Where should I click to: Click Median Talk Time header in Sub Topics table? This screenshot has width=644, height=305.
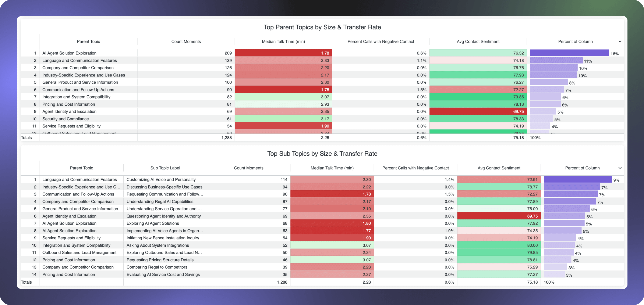click(332, 168)
